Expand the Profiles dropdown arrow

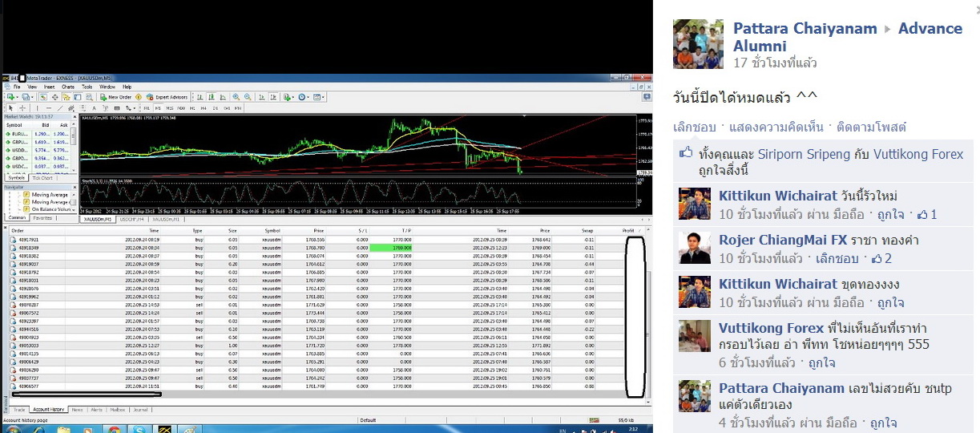pyautogui.click(x=32, y=97)
